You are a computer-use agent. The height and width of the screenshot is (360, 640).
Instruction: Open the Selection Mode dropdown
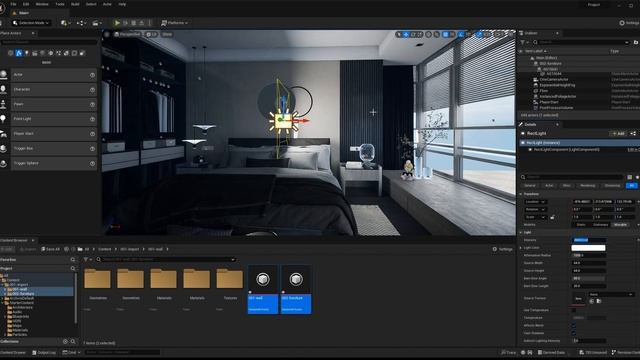[31, 23]
